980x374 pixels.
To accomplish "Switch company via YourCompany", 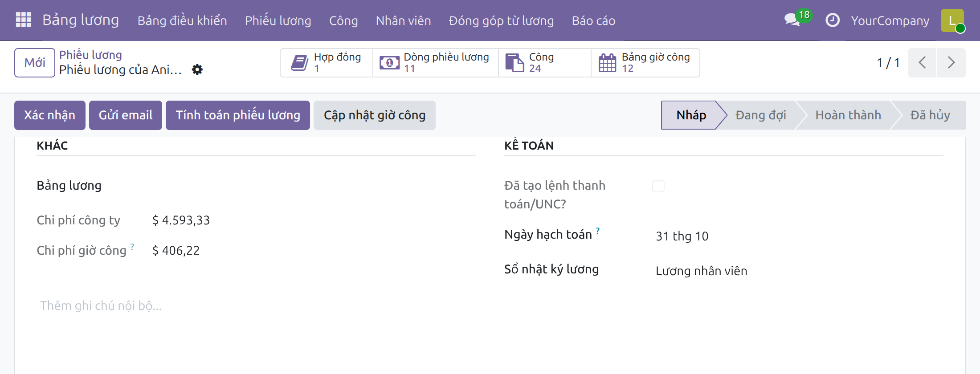I will click(x=890, y=20).
